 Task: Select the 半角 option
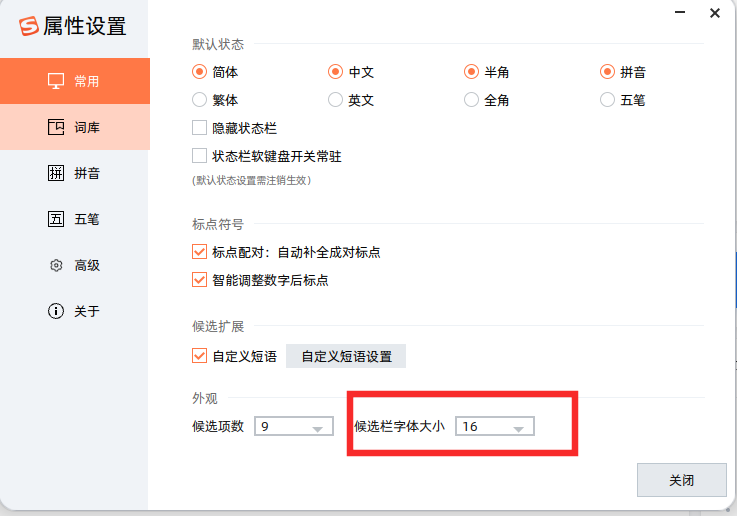coord(471,72)
